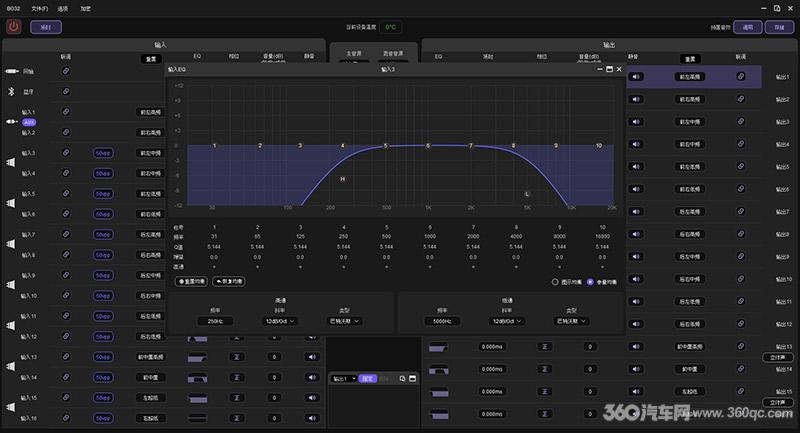Open the 加密 menu

[x=85, y=9]
